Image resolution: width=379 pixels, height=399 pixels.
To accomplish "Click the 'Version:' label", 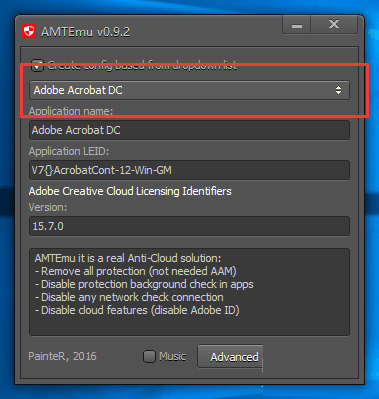I will [48, 207].
